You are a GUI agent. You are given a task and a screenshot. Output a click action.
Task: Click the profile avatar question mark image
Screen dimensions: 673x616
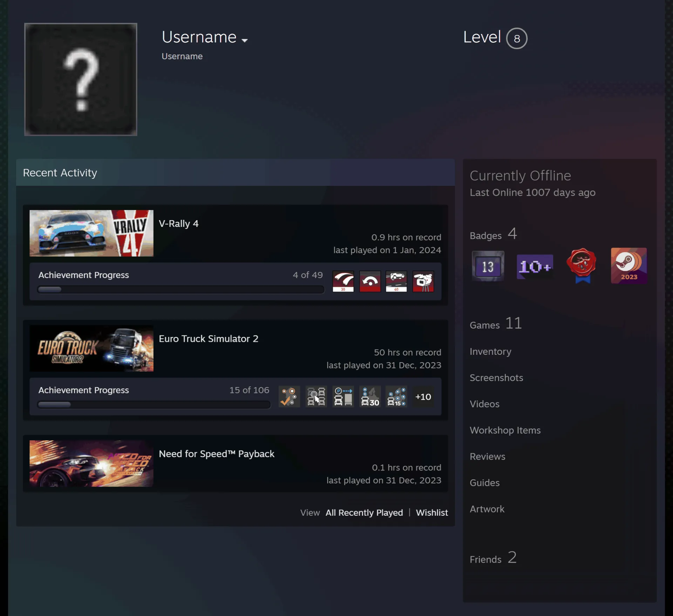[x=81, y=79]
